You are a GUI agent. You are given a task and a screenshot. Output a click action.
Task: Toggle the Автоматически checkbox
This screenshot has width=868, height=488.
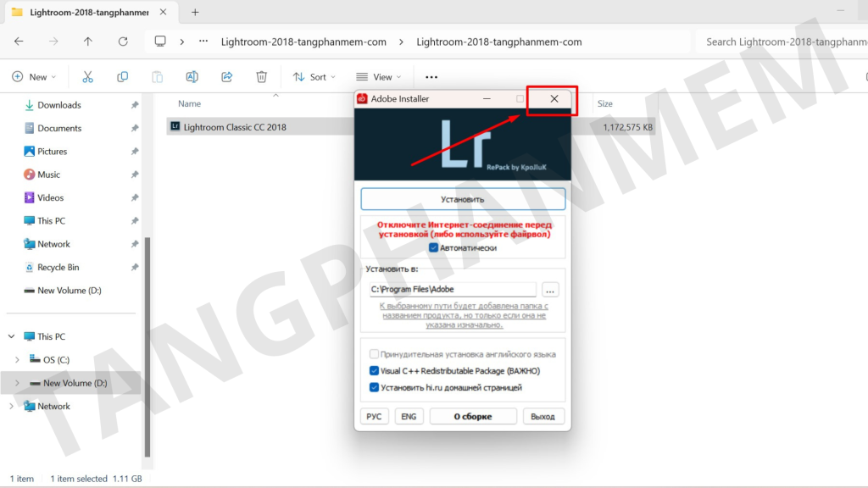tap(433, 248)
